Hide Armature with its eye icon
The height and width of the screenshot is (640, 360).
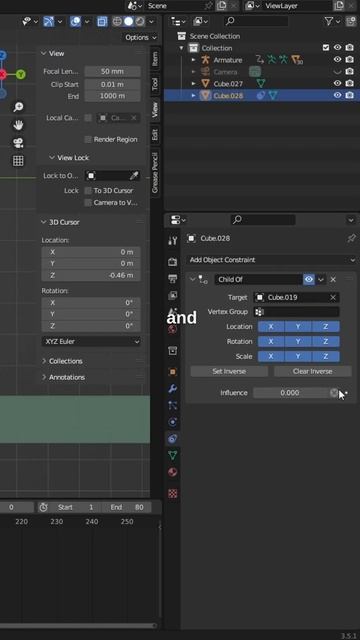click(x=338, y=60)
